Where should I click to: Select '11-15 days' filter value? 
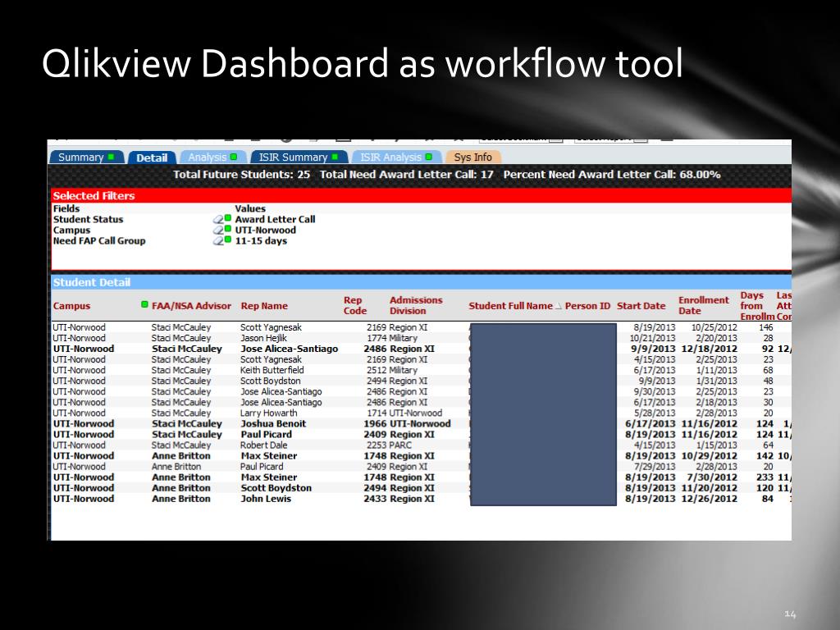261,241
